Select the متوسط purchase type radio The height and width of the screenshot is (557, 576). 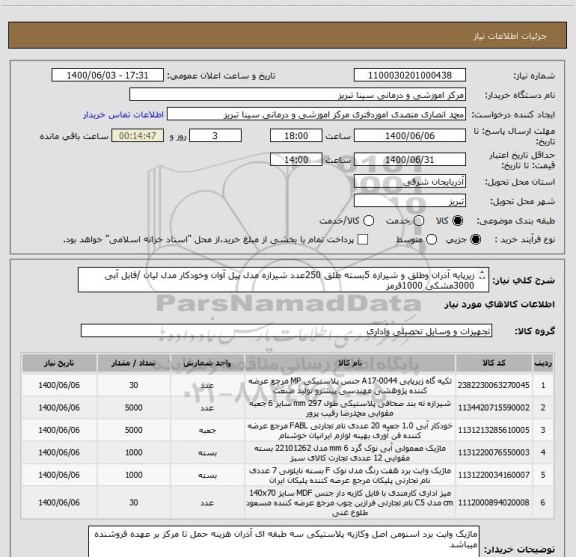[x=431, y=240]
